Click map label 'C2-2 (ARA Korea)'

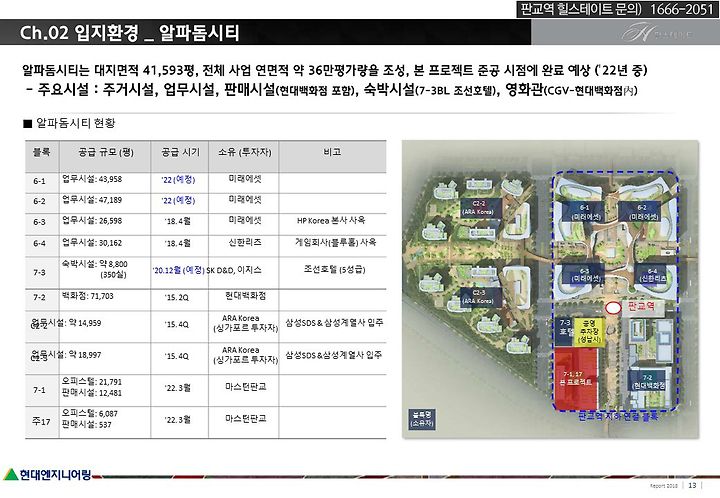tap(479, 207)
